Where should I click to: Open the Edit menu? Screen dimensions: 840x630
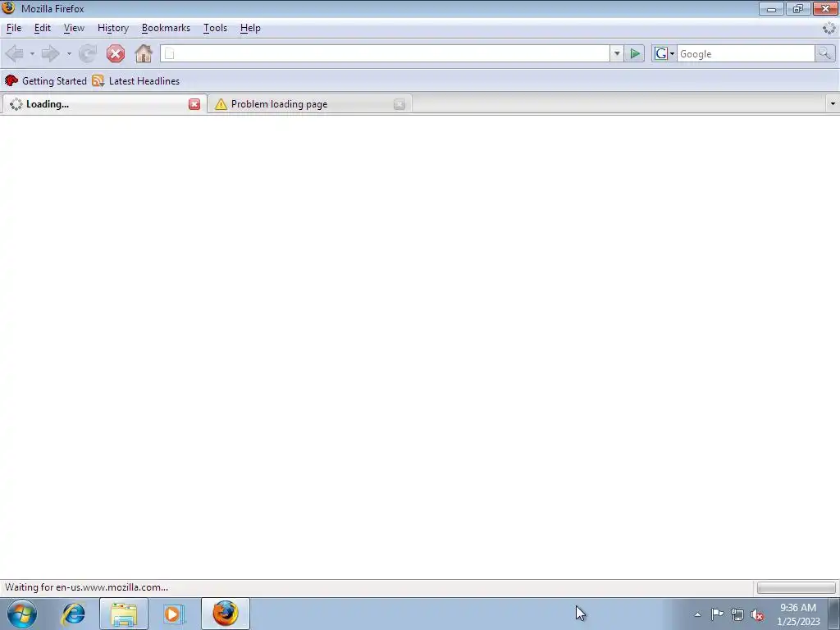coord(43,28)
